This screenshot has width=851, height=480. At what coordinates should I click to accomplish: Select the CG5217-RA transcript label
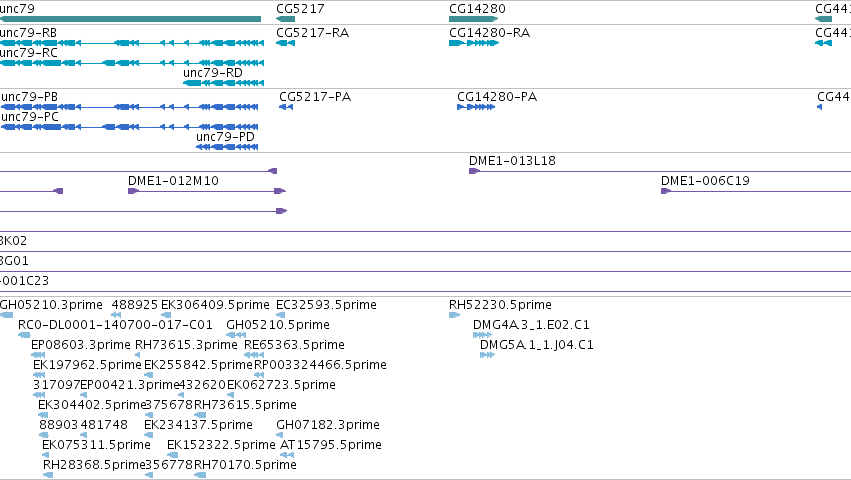point(313,33)
